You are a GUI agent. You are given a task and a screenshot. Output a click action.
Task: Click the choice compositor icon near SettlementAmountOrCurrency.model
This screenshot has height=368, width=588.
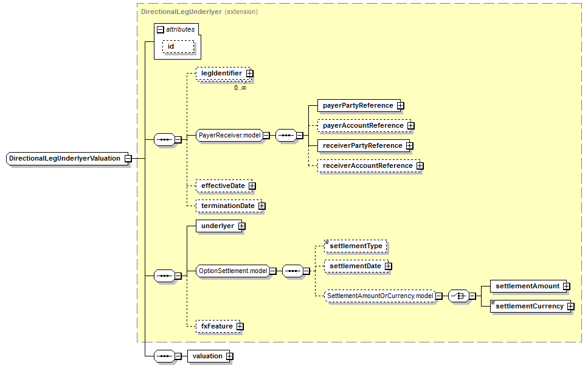point(457,296)
